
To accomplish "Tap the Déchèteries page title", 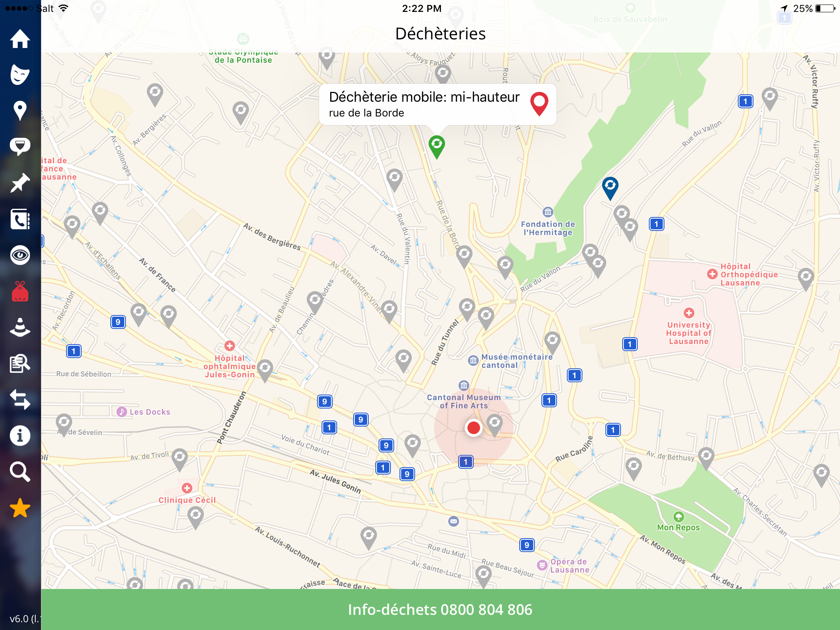I will tap(441, 34).
